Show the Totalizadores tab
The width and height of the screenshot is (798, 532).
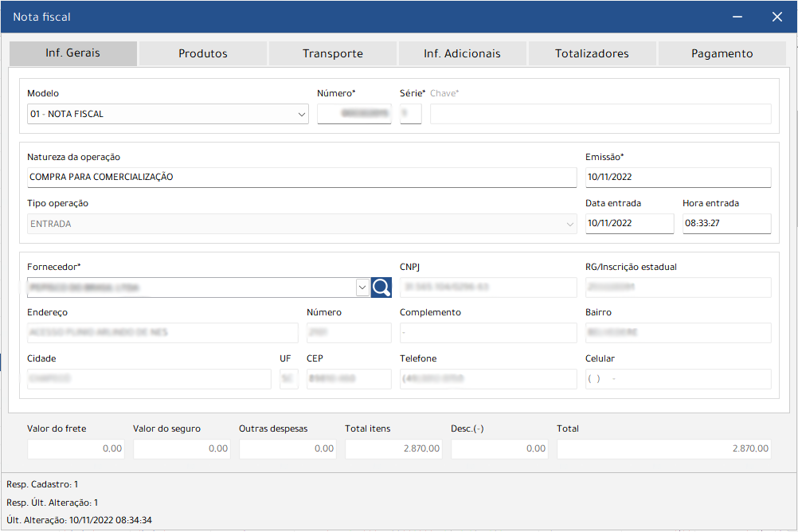click(592, 53)
